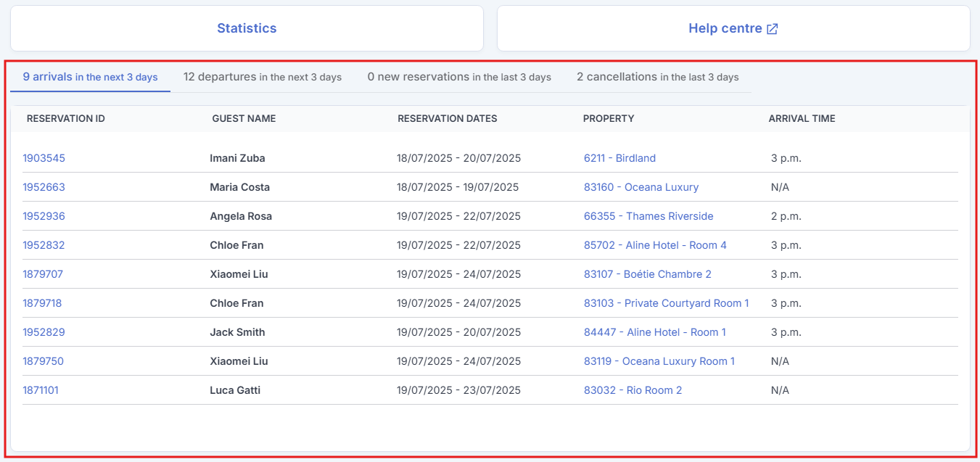
Task: Click Maria Costa's N/A arrival time
Action: pos(780,187)
